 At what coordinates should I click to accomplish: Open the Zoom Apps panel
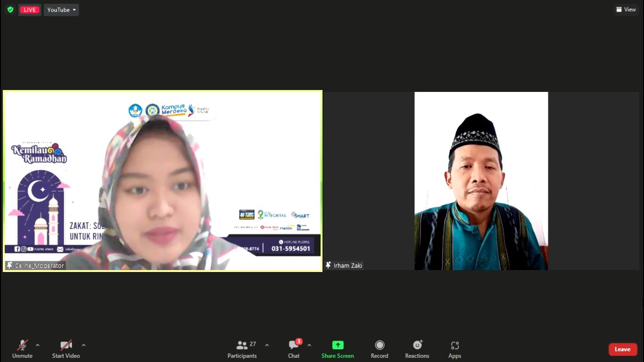454,349
